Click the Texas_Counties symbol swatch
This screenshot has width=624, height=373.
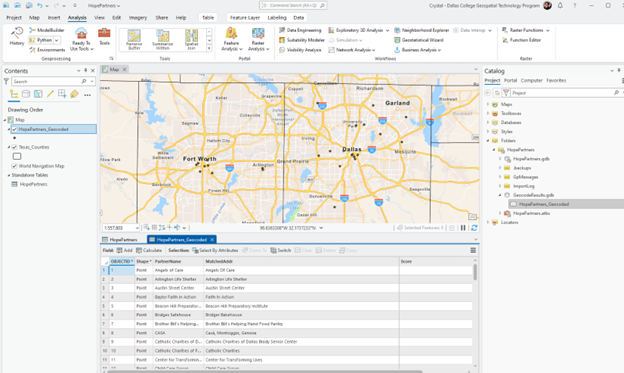[x=17, y=156]
